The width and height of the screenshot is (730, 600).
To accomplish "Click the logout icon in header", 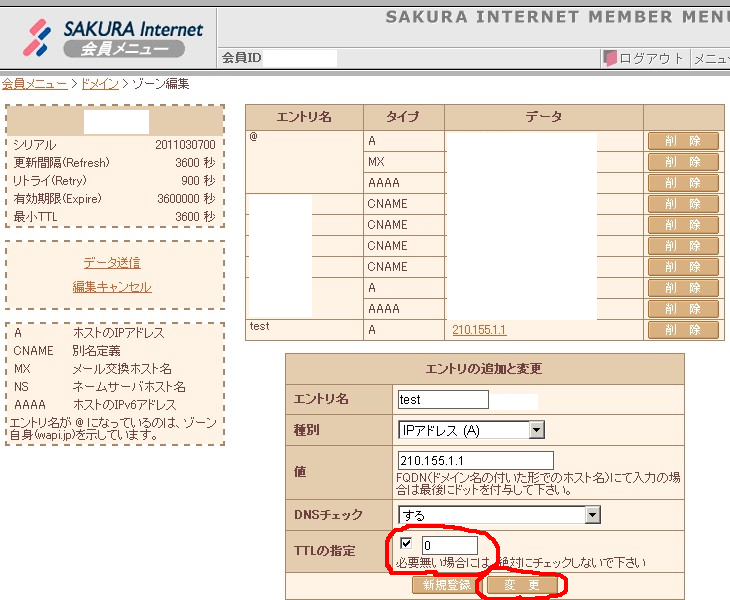I will coord(609,58).
